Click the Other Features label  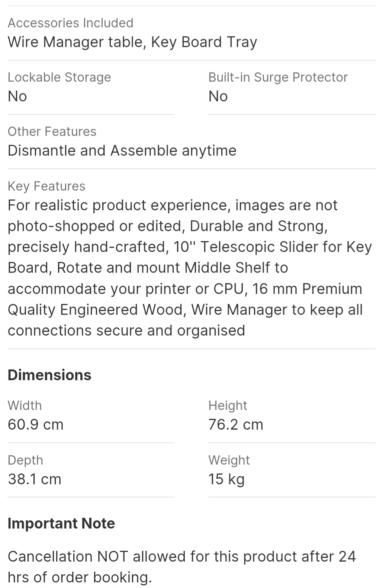pos(52,132)
